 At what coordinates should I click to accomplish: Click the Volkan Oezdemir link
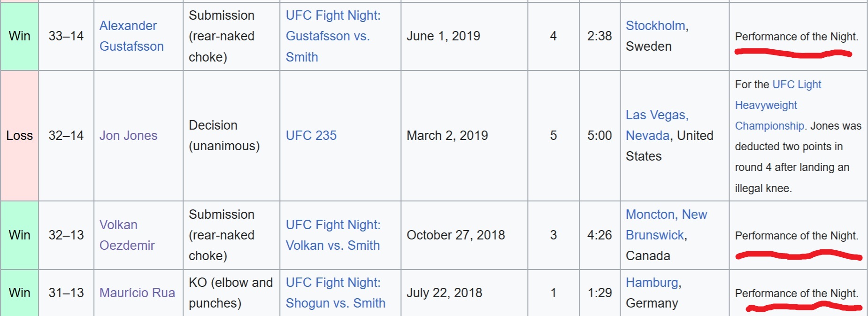(x=127, y=235)
